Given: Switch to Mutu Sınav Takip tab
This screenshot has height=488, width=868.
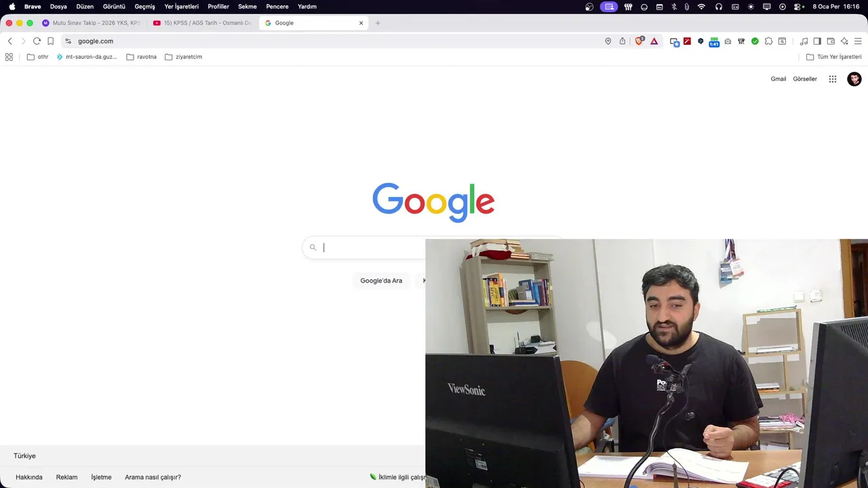Looking at the screenshot, I should pyautogui.click(x=92, y=23).
